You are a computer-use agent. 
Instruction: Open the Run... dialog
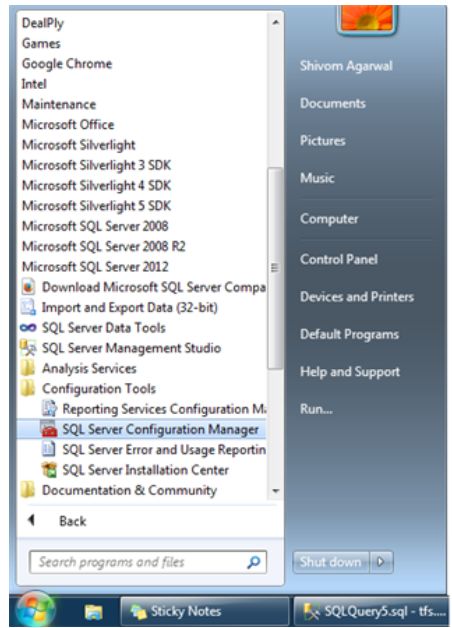click(316, 409)
